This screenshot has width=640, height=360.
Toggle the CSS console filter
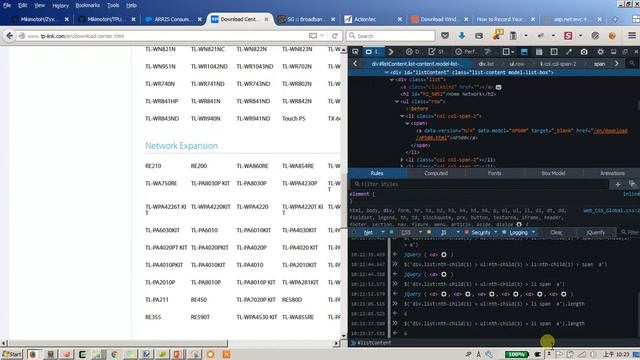(406, 232)
